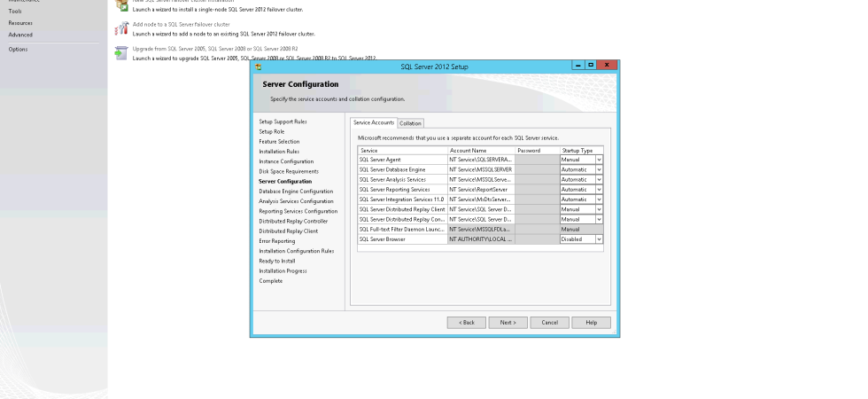Click Installation Rules step
Image resolution: width=868 pixels, height=399 pixels.
pyautogui.click(x=279, y=152)
